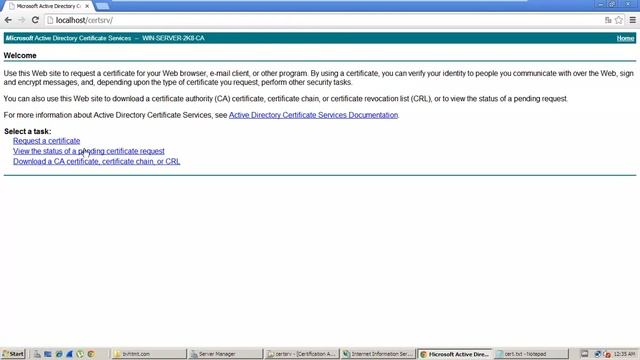Reload the page with the refresh icon
The width and height of the screenshot is (640, 360).
35,20
